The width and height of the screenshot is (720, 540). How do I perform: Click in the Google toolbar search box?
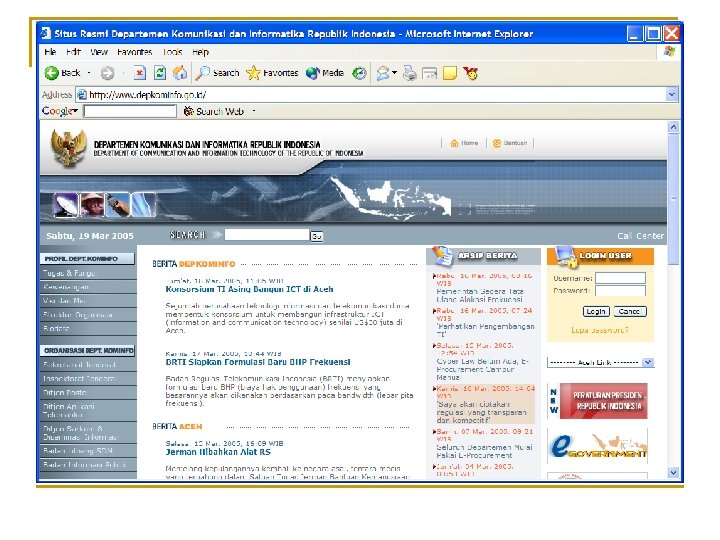pos(130,111)
